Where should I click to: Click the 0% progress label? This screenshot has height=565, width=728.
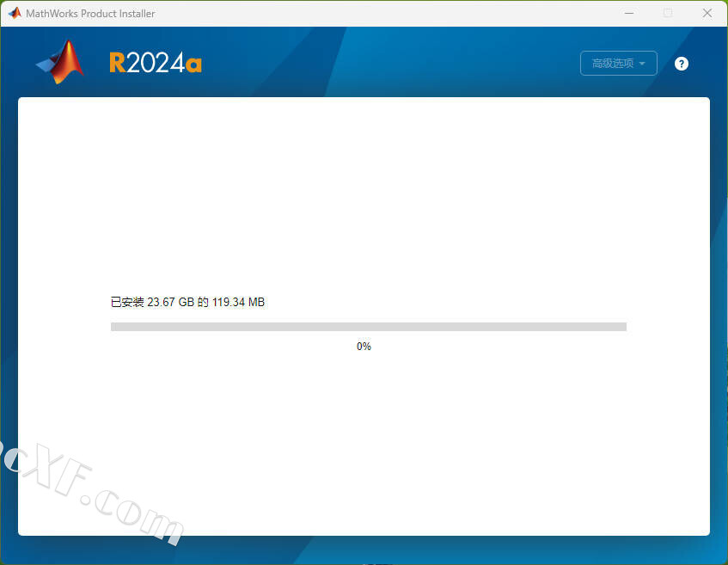pyautogui.click(x=364, y=347)
